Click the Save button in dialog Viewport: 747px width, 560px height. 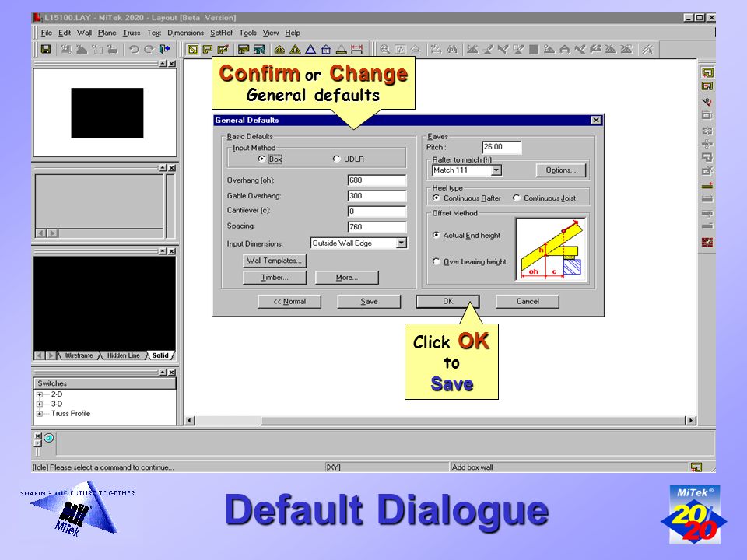[x=369, y=301]
